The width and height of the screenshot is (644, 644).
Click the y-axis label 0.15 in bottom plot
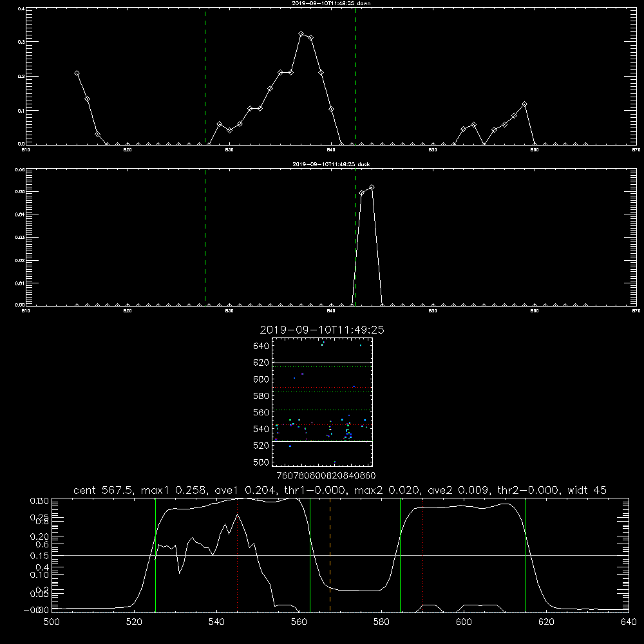[40, 555]
